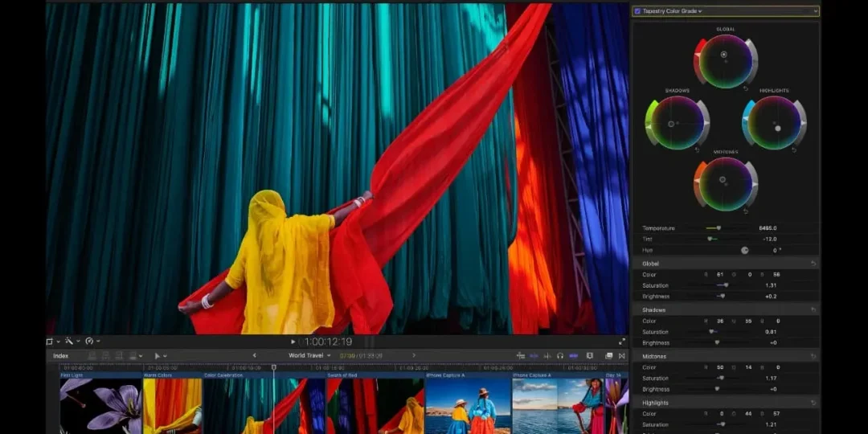Toggle timeline snapping
The image size is (868, 434).
tap(574, 355)
